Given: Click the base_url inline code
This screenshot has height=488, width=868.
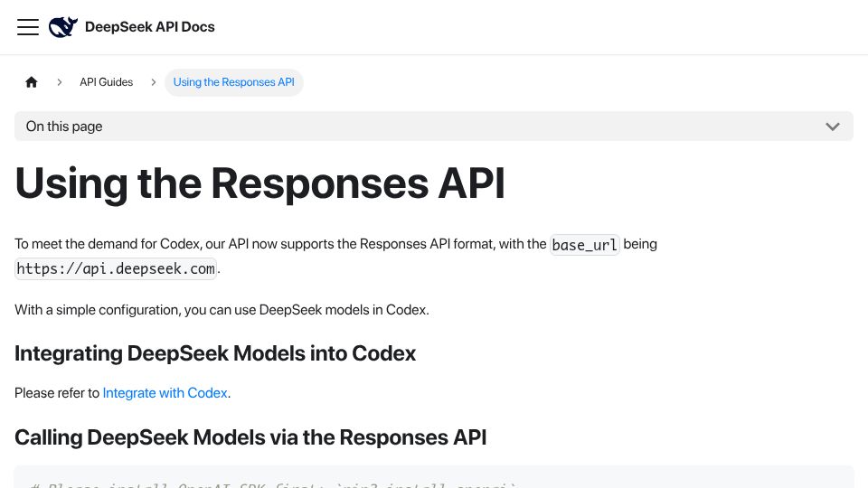Looking at the screenshot, I should pos(585,245).
